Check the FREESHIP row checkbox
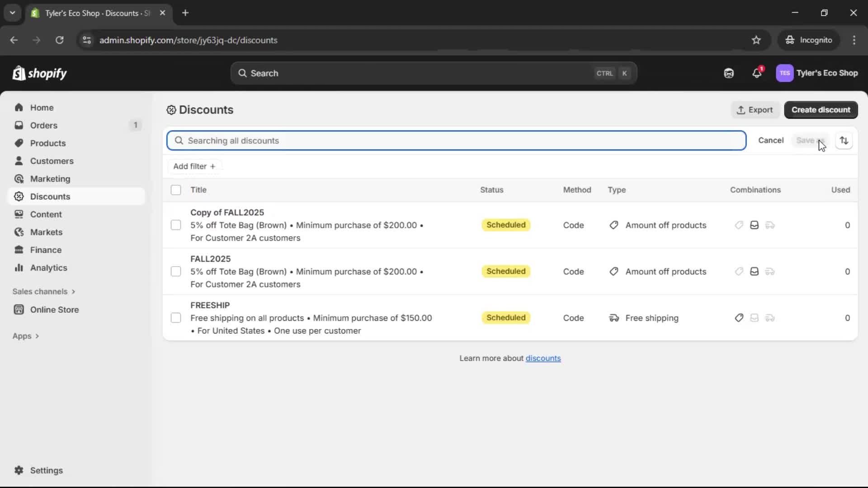Image resolution: width=868 pixels, height=488 pixels. tap(176, 318)
